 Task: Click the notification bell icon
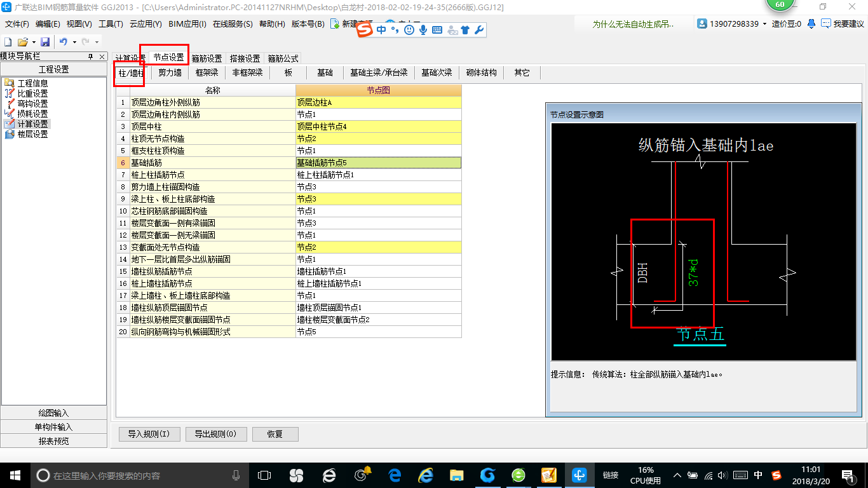click(x=811, y=24)
